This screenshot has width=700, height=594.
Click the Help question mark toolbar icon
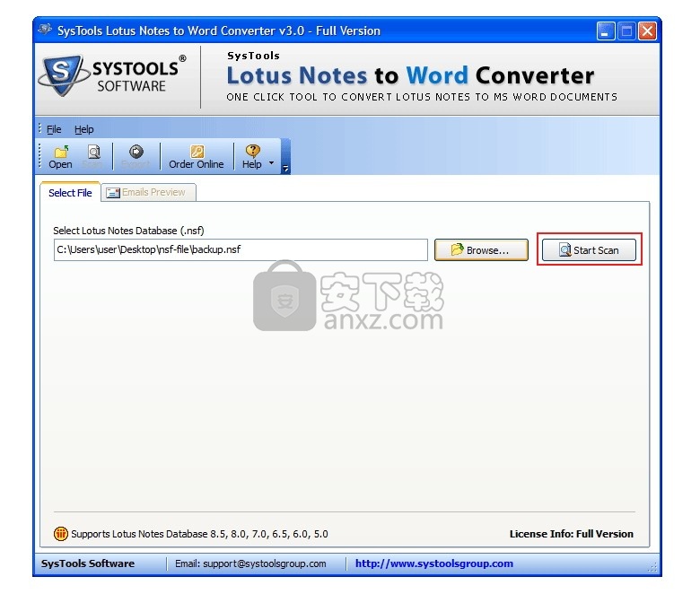pyautogui.click(x=252, y=157)
